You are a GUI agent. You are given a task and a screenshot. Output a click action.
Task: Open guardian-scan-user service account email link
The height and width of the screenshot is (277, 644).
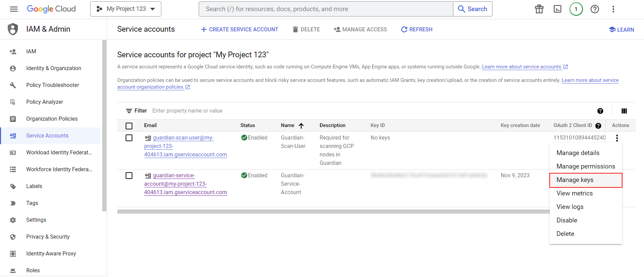tap(186, 146)
